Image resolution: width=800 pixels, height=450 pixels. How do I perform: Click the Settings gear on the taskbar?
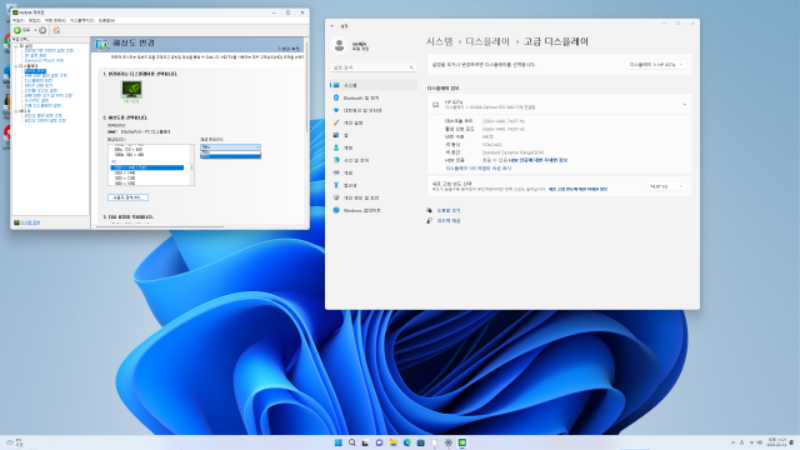(x=448, y=442)
